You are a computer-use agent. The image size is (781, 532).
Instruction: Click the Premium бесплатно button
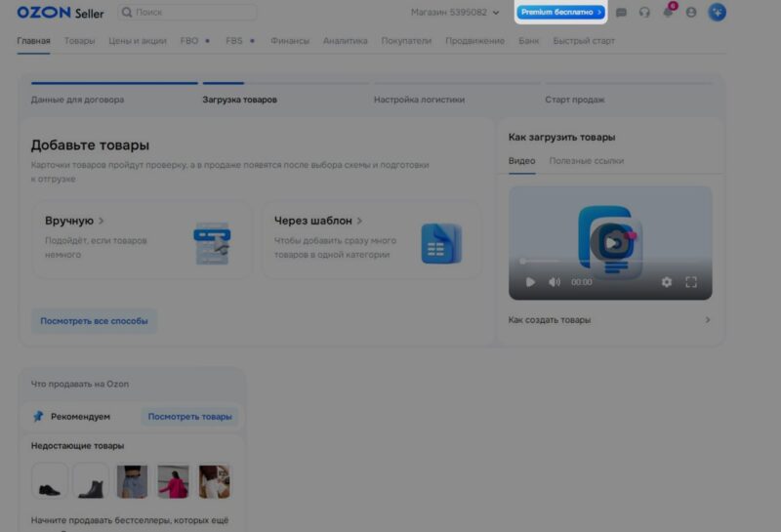pyautogui.click(x=560, y=12)
